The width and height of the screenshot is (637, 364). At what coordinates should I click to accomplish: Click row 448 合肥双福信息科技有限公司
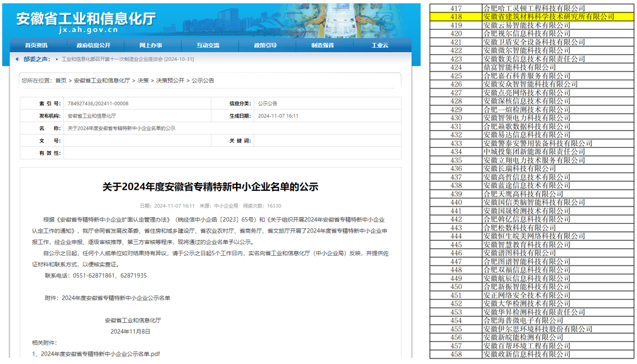[526, 270]
